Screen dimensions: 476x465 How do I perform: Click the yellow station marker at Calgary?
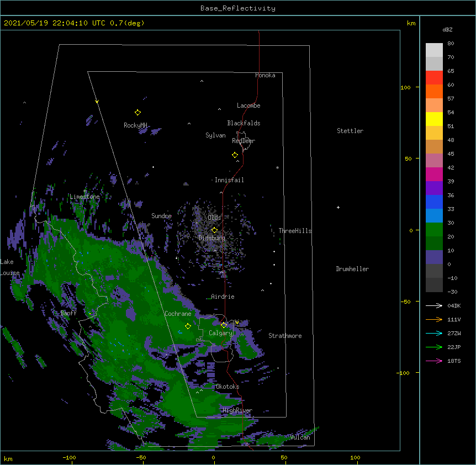[224, 325]
